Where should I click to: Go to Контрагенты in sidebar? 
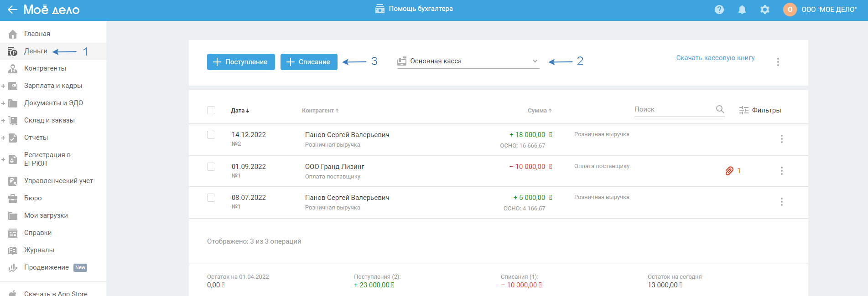[x=45, y=68]
